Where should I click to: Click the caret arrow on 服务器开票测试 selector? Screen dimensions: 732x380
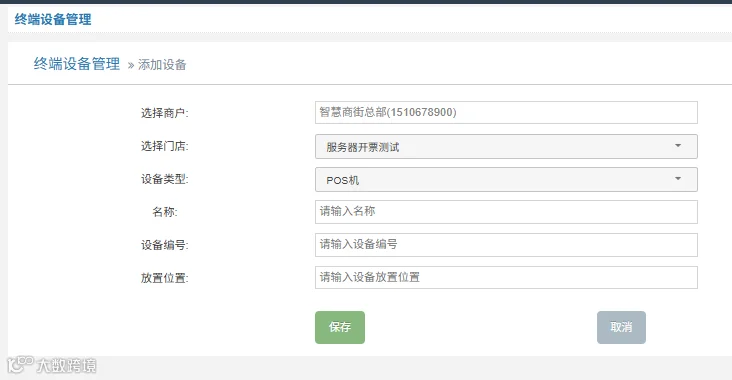coord(678,146)
